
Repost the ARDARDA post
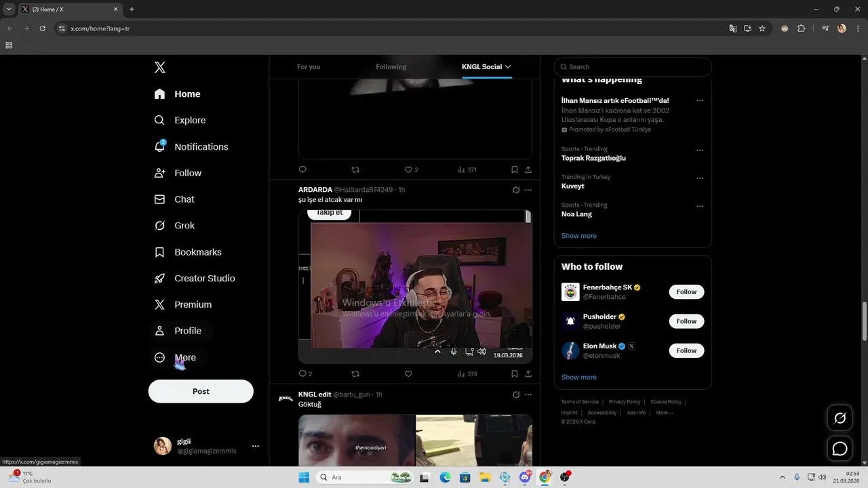[x=355, y=373]
